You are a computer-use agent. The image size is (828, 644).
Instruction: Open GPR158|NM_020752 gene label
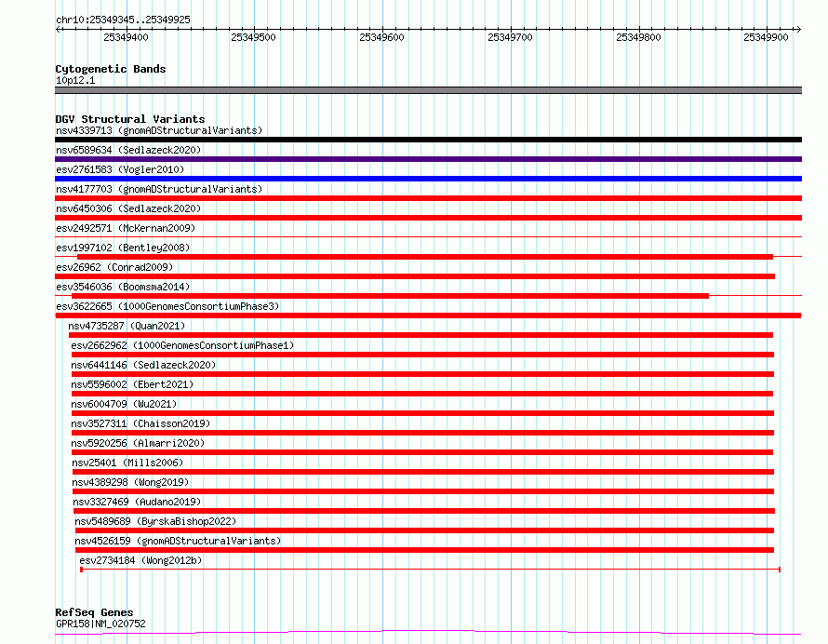click(x=100, y=624)
